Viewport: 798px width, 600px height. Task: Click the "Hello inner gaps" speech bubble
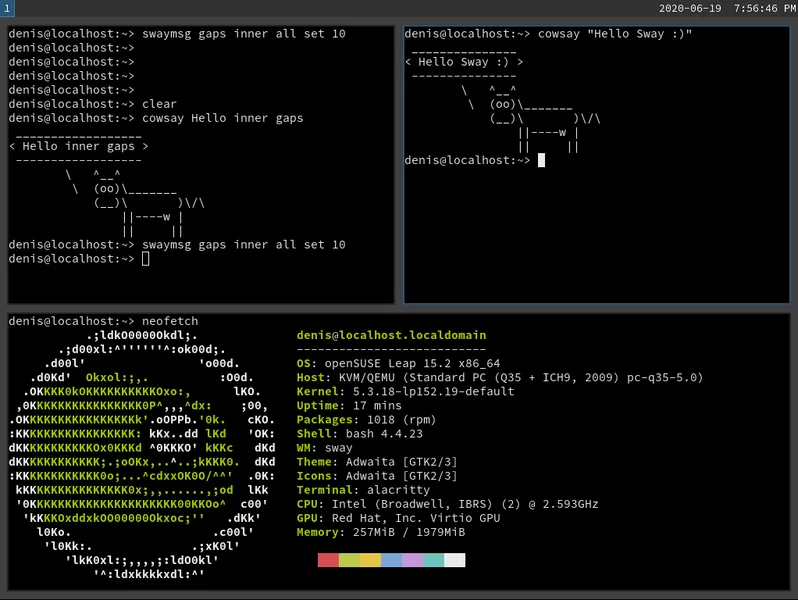[x=79, y=146]
